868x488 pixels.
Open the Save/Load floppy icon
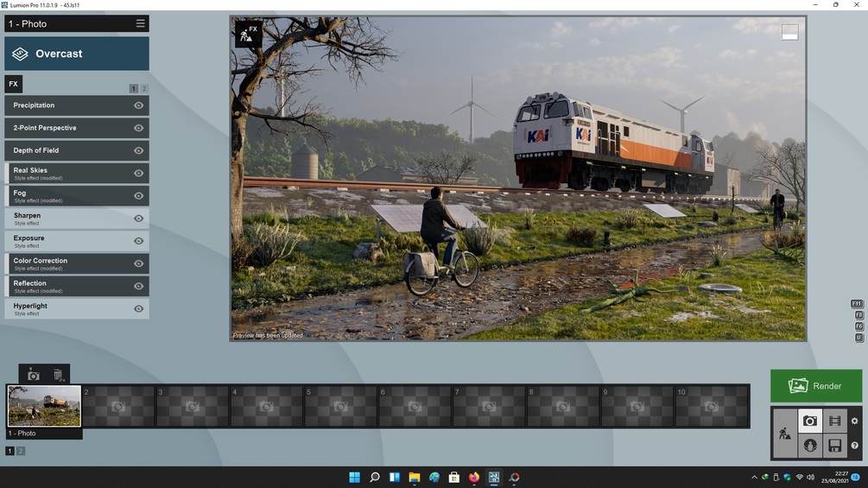[835, 445]
